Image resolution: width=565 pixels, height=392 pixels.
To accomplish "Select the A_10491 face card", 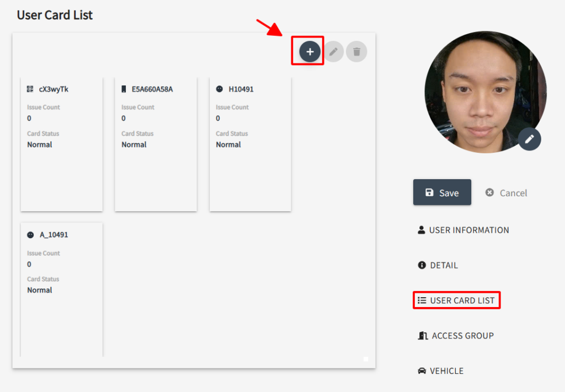I will [x=61, y=289].
